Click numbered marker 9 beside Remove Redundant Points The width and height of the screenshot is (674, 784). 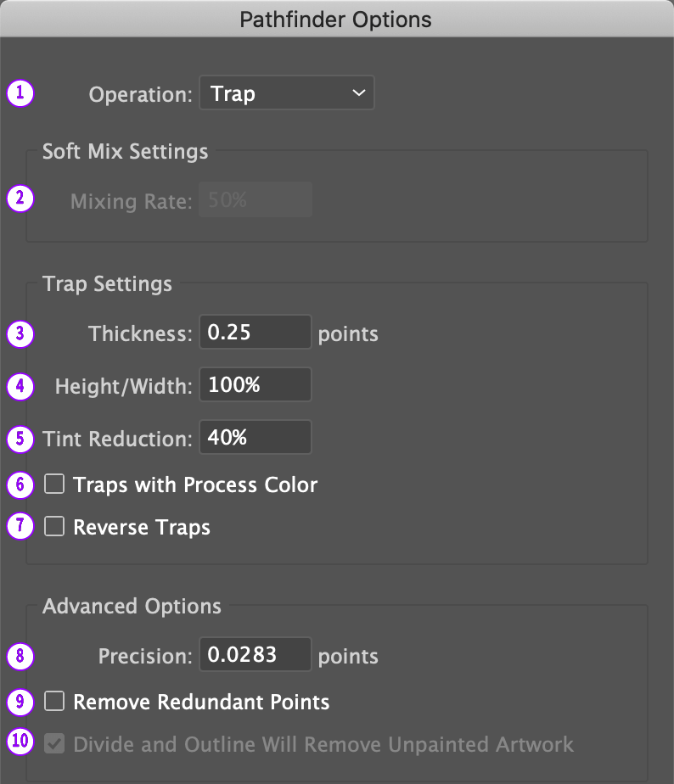pos(20,701)
